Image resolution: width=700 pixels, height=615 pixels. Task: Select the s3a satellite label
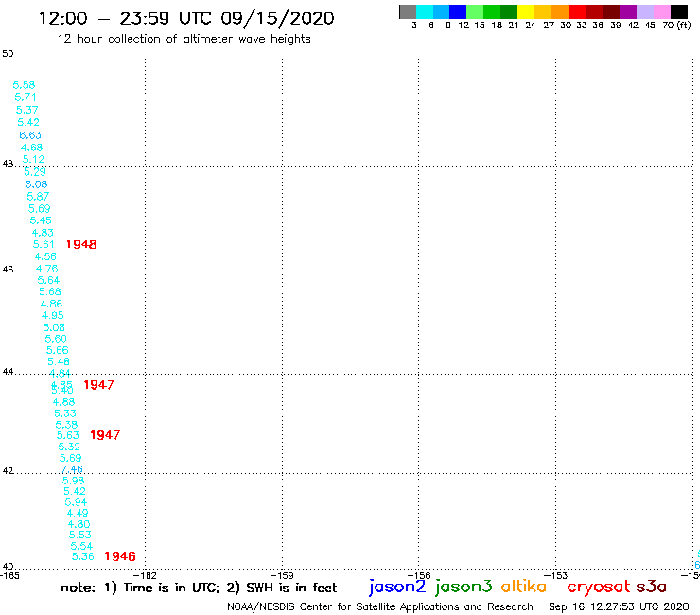(651, 587)
